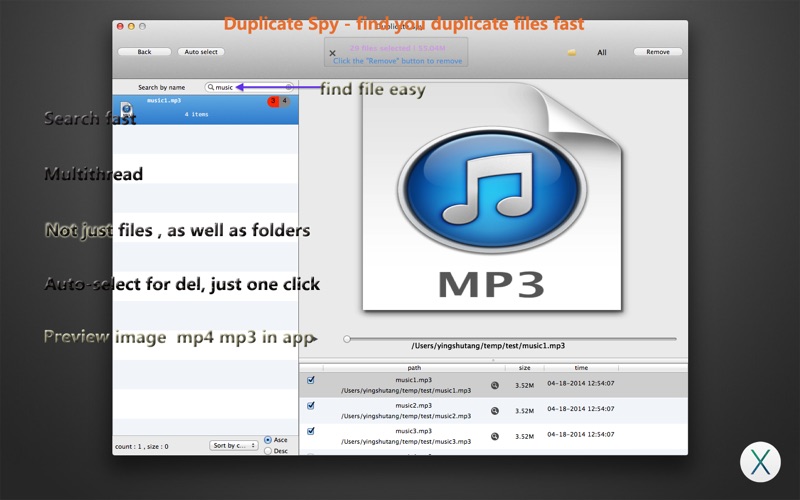Image resolution: width=800 pixels, height=500 pixels.
Task: Clear the music search text
Action: pyautogui.click(x=289, y=87)
